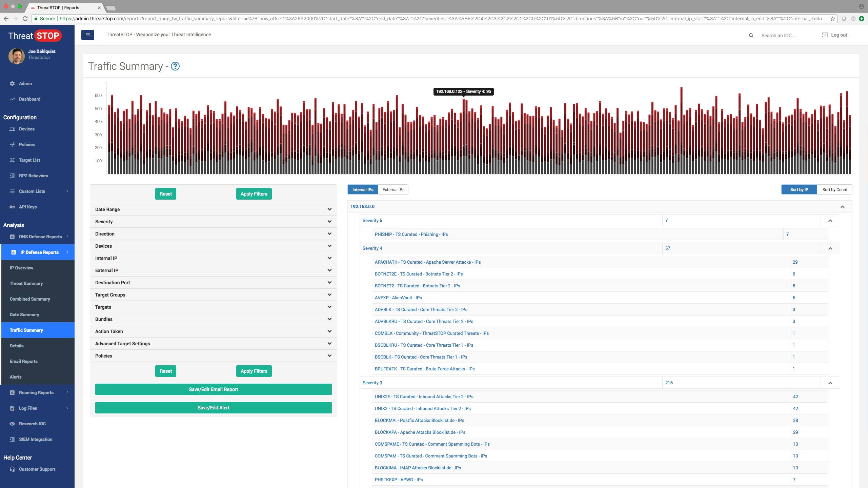Select the Policies sidebar icon
Image resolution: width=868 pixels, height=488 pixels.
point(12,144)
